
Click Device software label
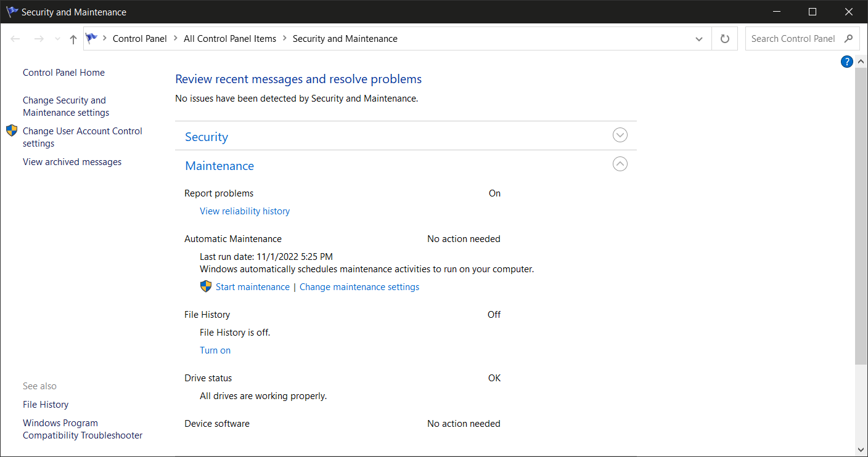(x=217, y=424)
